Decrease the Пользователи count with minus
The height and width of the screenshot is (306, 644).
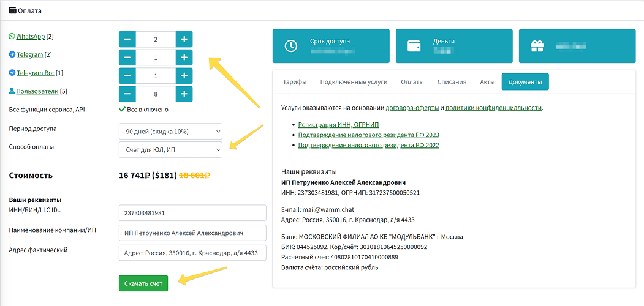[127, 94]
